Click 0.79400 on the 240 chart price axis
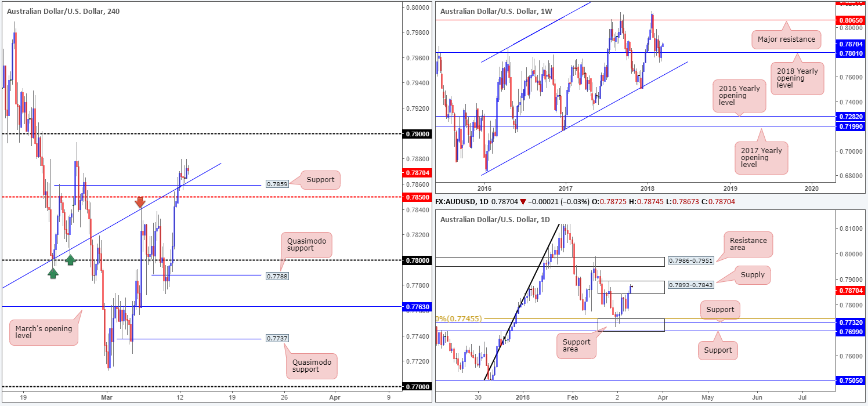Screen dimensions: 868x406 [x=417, y=83]
